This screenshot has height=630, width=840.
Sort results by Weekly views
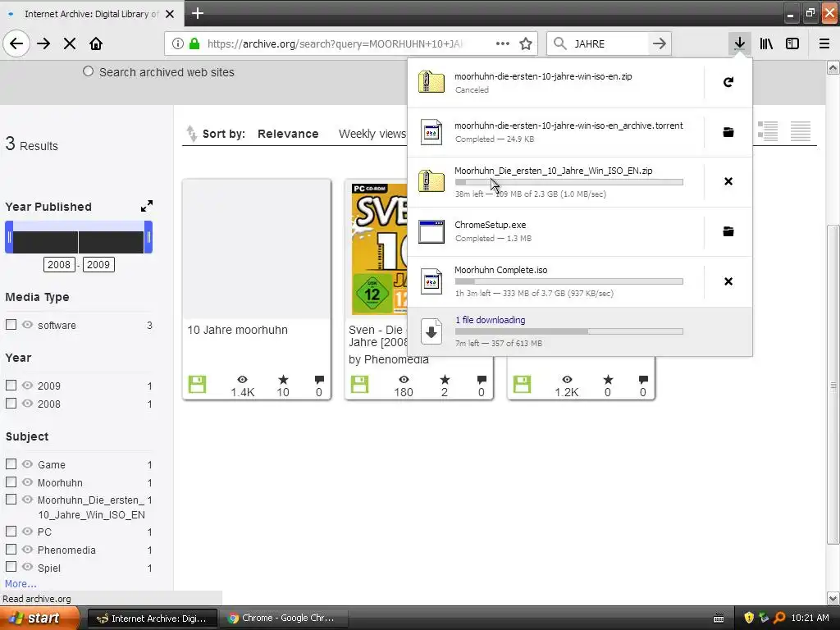pyautogui.click(x=372, y=134)
